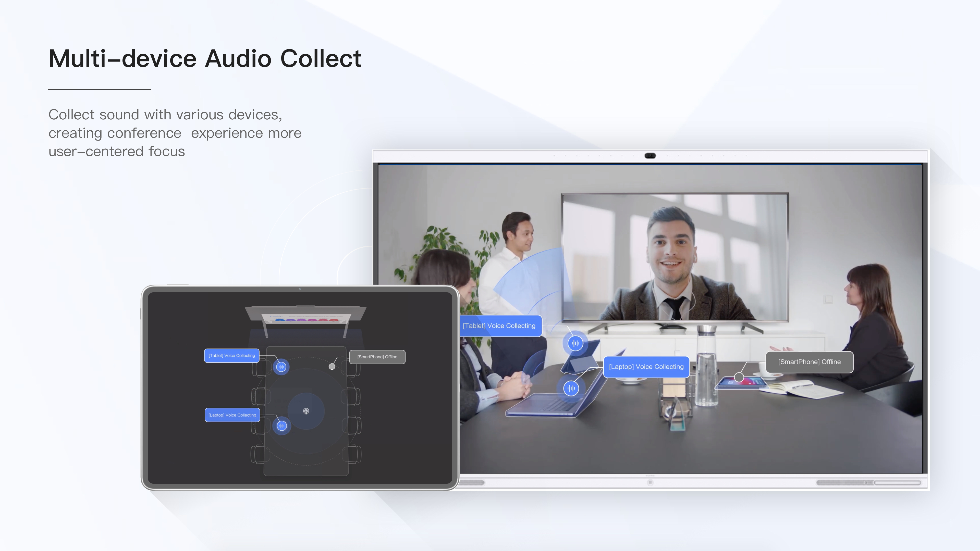980x551 pixels.
Task: Click the [SmartPhone] Offline label on the main display
Action: [809, 362]
